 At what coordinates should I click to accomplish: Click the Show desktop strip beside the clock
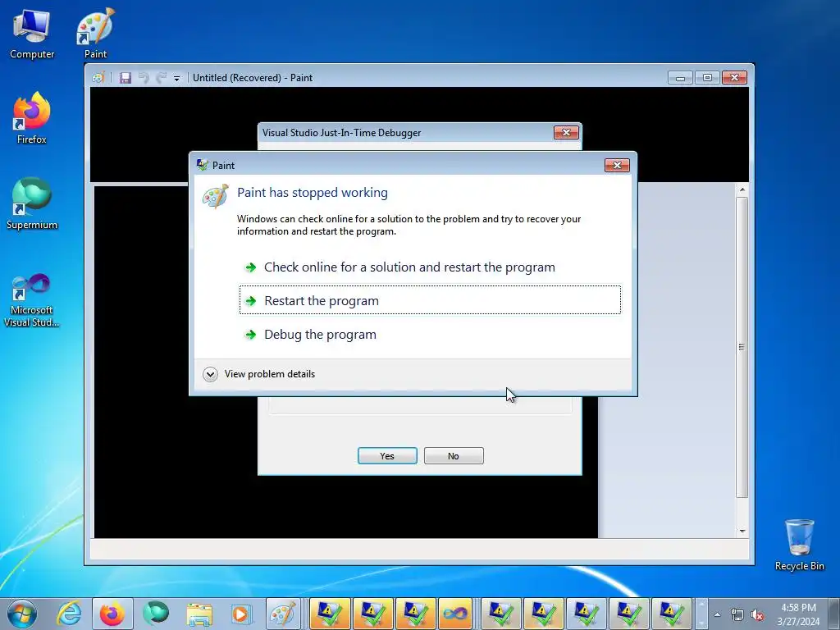click(x=834, y=614)
